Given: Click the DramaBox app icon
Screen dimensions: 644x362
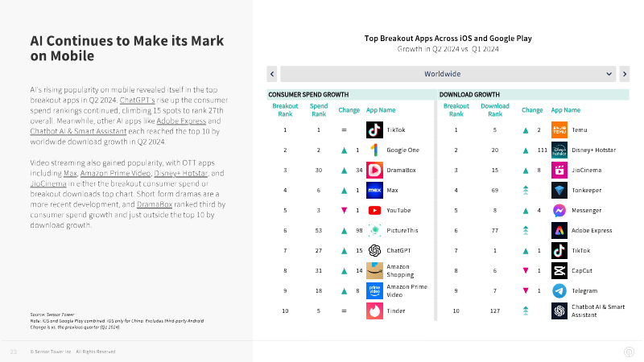Looking at the screenshot, I should click(374, 170).
